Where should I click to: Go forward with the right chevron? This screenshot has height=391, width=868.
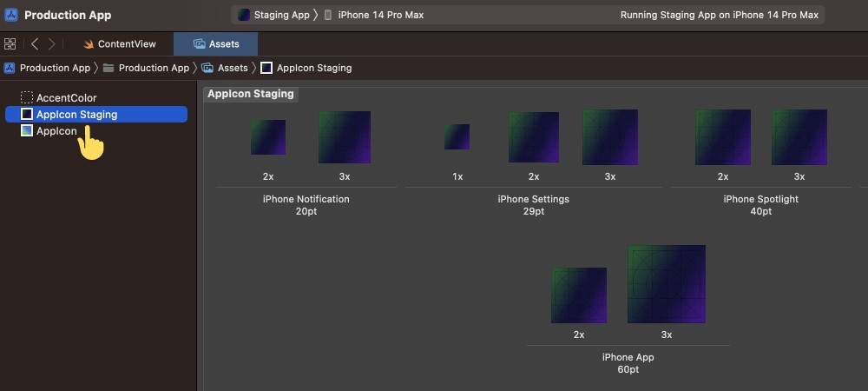(51, 43)
